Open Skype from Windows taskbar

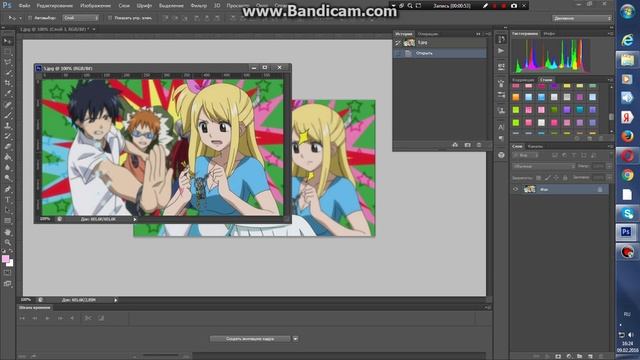tap(627, 213)
